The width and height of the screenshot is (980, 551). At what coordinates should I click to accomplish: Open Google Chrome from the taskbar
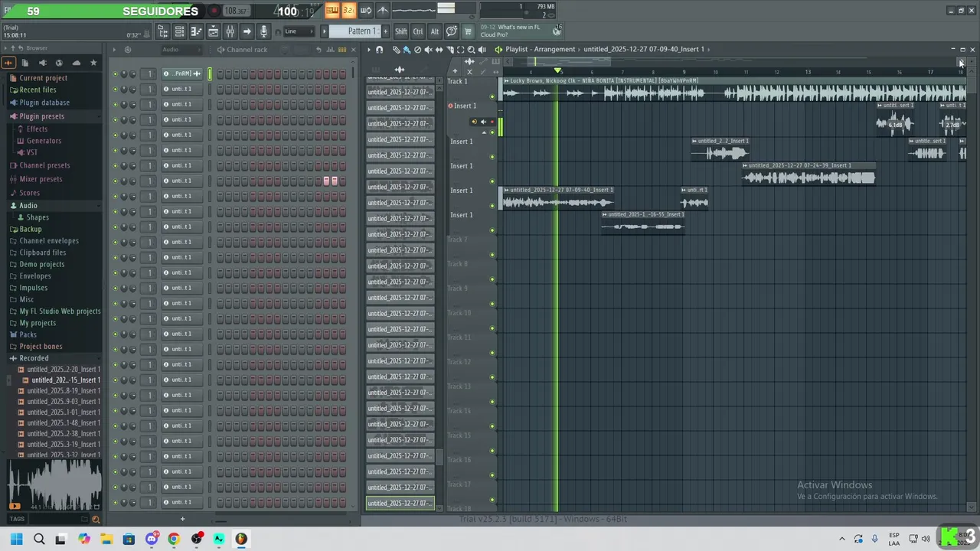tap(174, 539)
